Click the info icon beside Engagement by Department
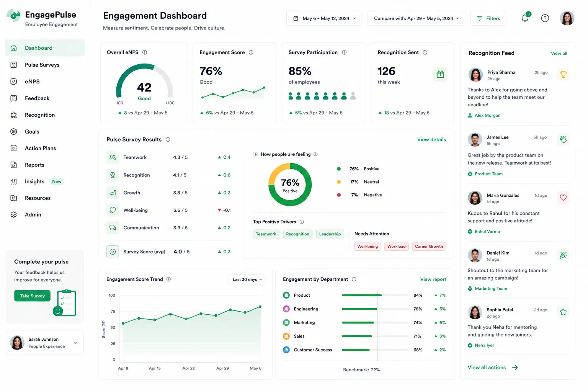This screenshot has height=392, width=588. [354, 279]
